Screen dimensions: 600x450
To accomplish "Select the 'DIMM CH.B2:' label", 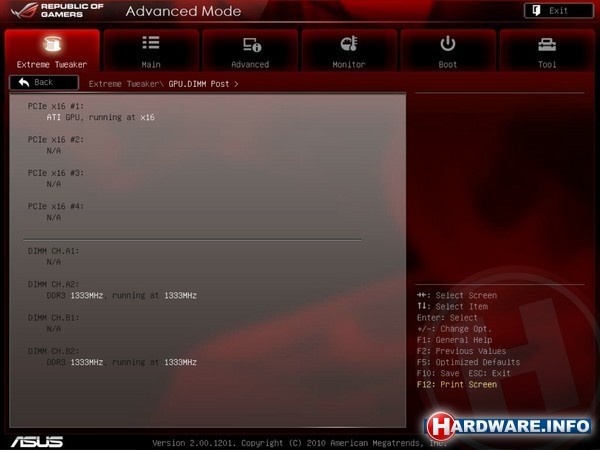I will click(x=53, y=351).
